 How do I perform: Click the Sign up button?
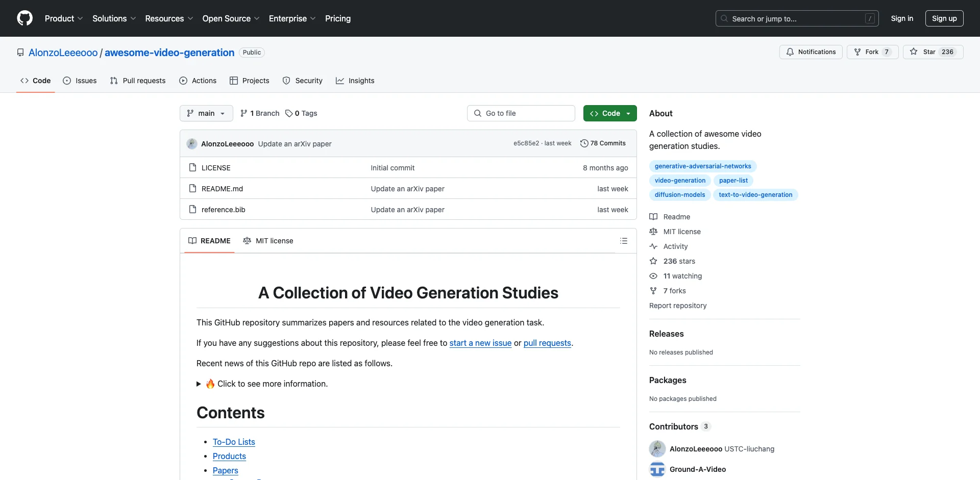tap(944, 18)
